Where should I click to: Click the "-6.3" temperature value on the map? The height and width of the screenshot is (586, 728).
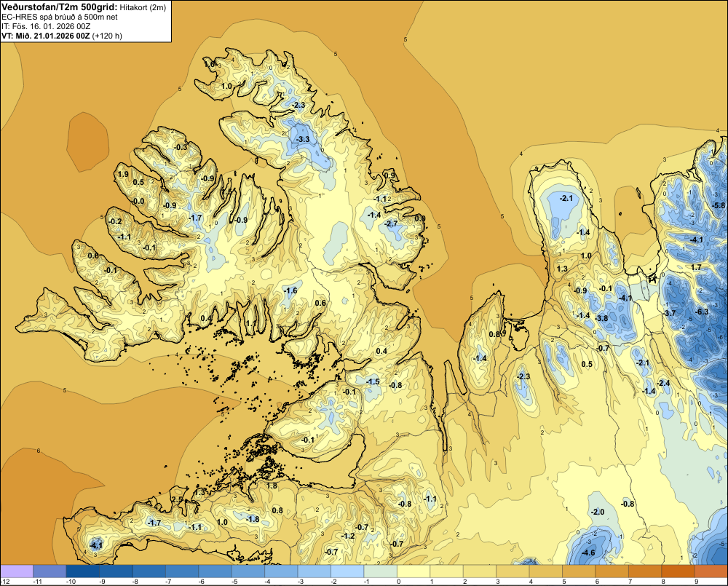pyautogui.click(x=702, y=312)
